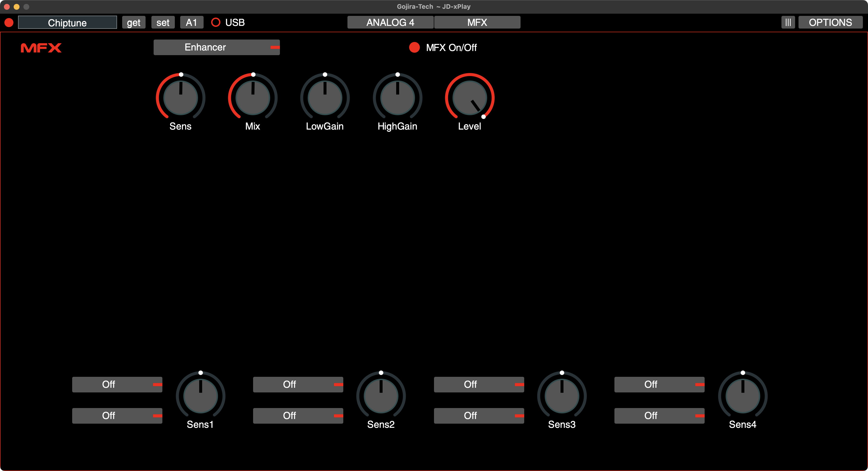The width and height of the screenshot is (868, 471).
Task: Toggle the USB connection indicator
Action: click(x=216, y=23)
